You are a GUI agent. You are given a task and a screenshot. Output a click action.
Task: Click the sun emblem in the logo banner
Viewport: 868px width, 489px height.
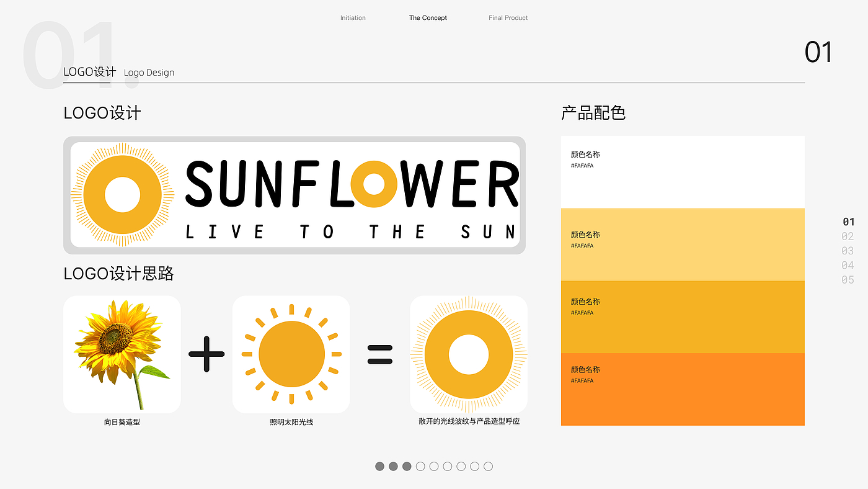(x=123, y=195)
